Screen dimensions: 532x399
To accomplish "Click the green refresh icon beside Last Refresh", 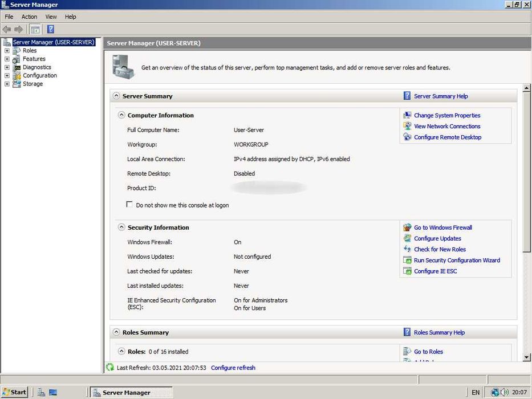I will pyautogui.click(x=110, y=368).
